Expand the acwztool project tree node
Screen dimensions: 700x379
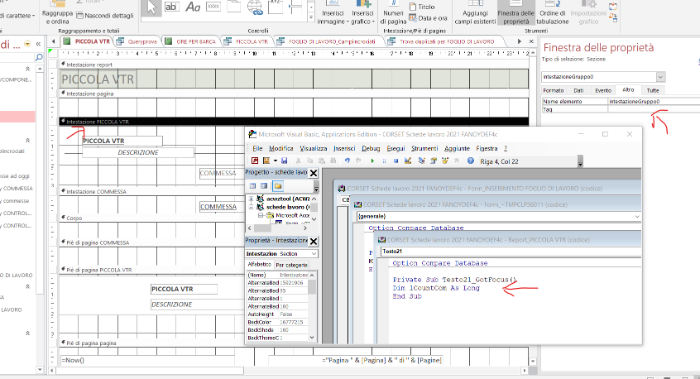[251, 199]
